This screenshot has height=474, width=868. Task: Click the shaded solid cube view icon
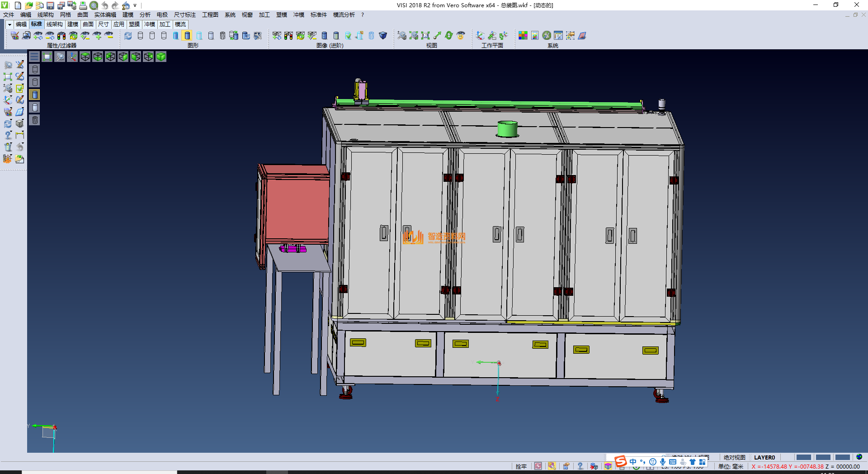click(161, 57)
